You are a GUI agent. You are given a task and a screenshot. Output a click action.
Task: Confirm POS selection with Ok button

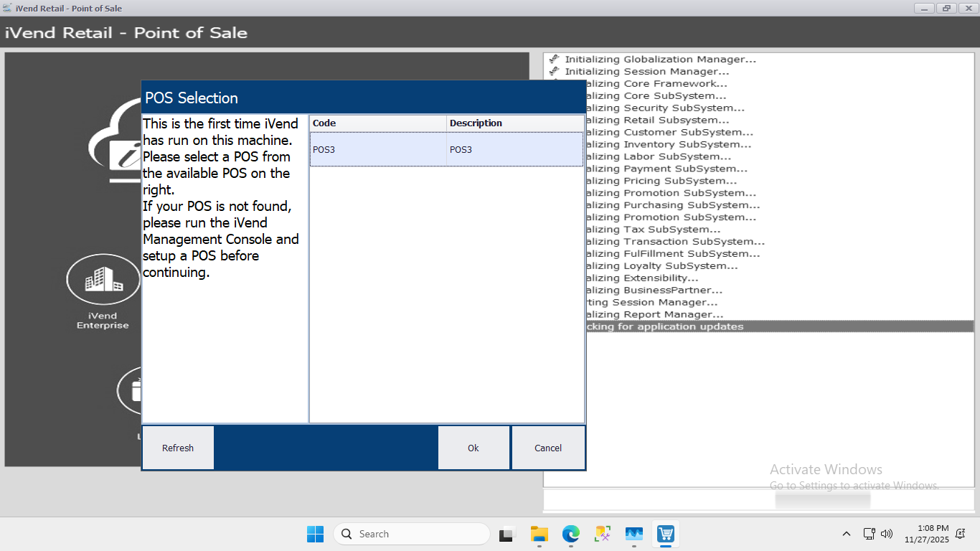(x=473, y=448)
